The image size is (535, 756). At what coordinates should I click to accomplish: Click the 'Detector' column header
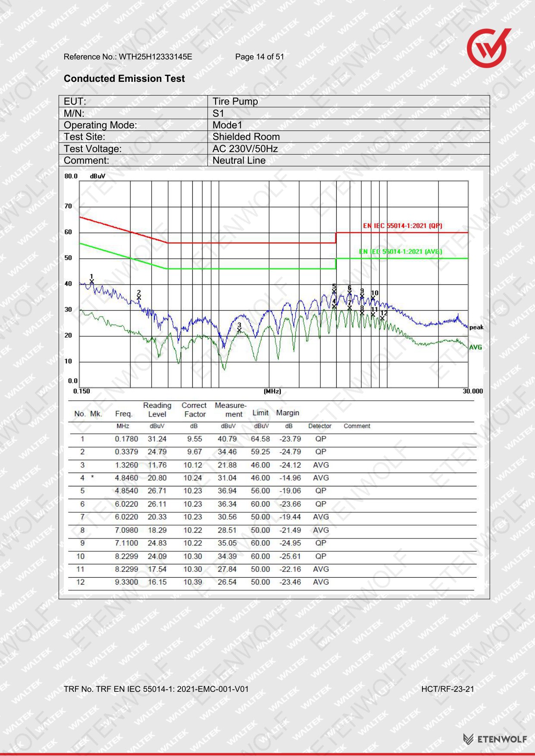(x=320, y=426)
